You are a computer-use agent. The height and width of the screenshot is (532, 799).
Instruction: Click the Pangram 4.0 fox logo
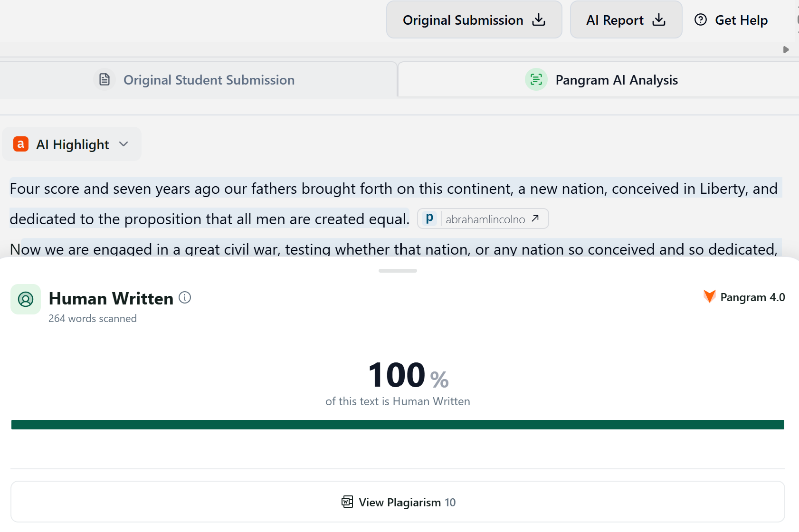[709, 296]
